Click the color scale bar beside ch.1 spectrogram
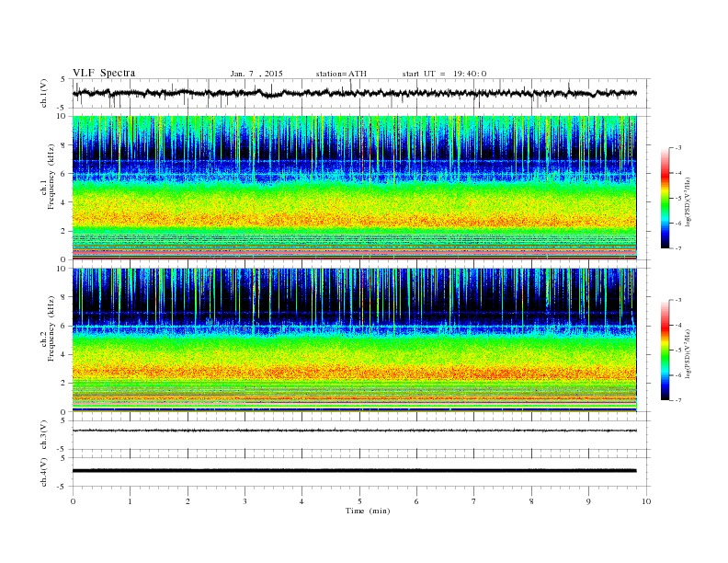The height and width of the screenshot is (563, 728). (x=665, y=198)
